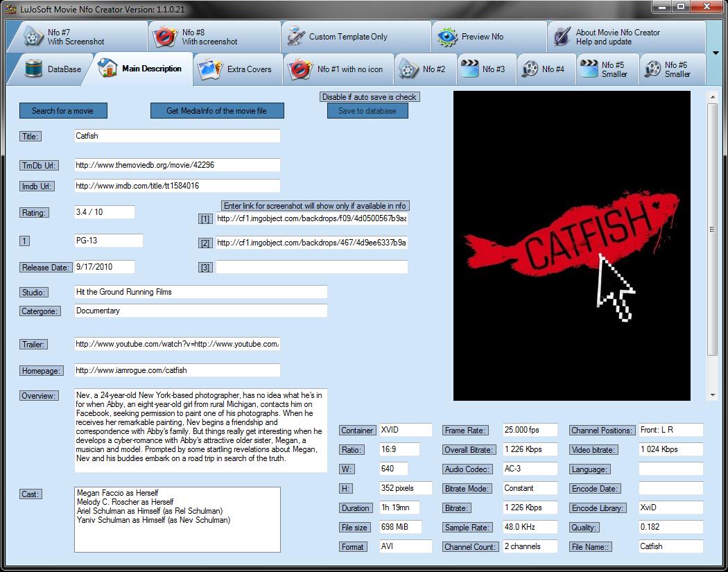
Task: Click the clapperboard icon on Nfo #3 tab
Action: (x=469, y=69)
